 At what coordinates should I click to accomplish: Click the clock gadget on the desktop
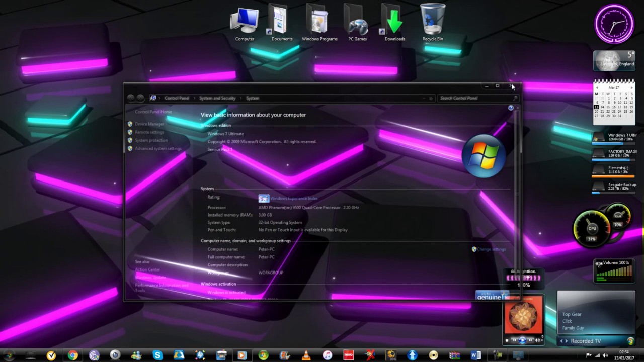[614, 24]
